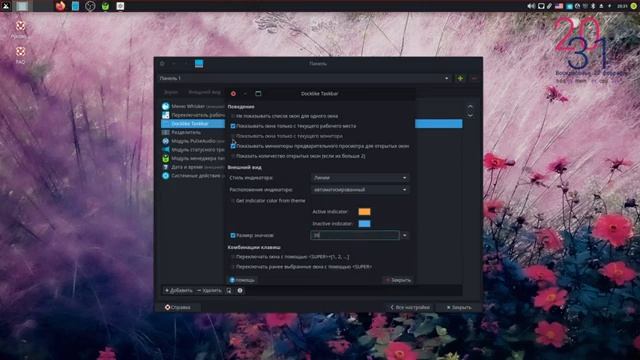The image size is (640, 360).
Task: Click the item properties icon next to Удалить
Action: tap(229, 291)
